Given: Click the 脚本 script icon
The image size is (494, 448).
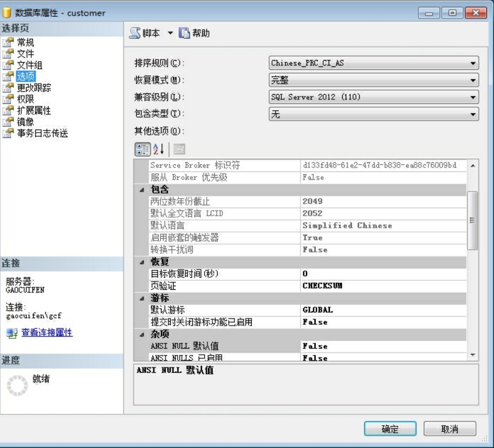Looking at the screenshot, I should (x=135, y=33).
